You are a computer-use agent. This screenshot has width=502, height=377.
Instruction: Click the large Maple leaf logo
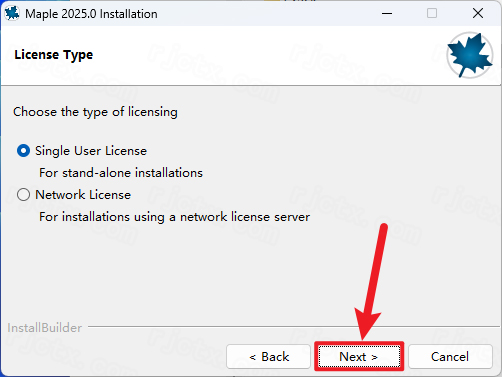click(x=470, y=55)
